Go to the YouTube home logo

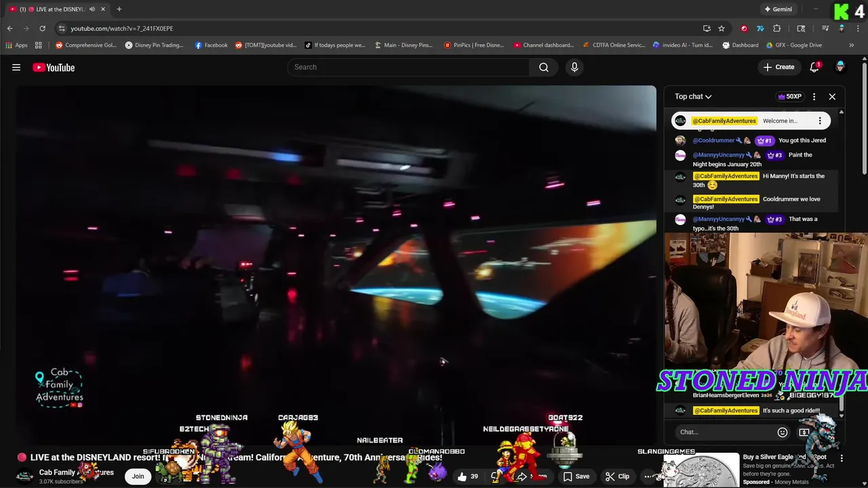(x=54, y=67)
